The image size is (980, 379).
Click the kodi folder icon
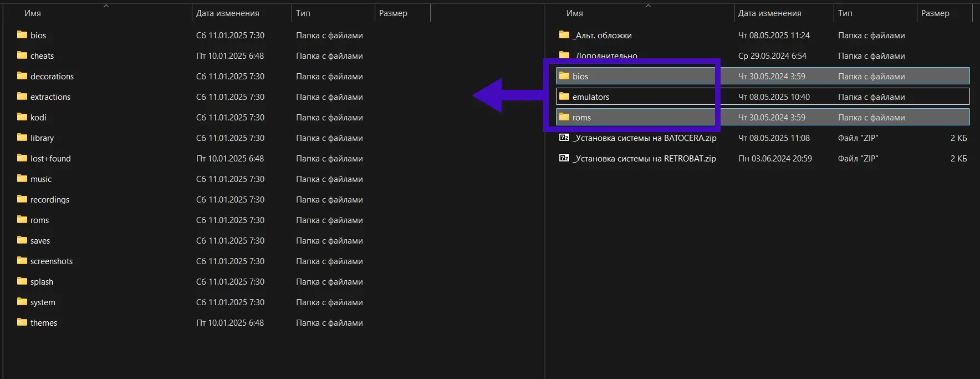point(22,117)
